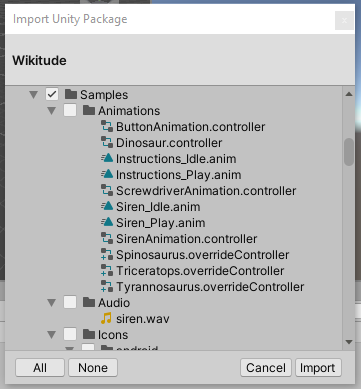Click the scrollbar down arrow
This screenshot has height=389, width=361.
point(349,342)
